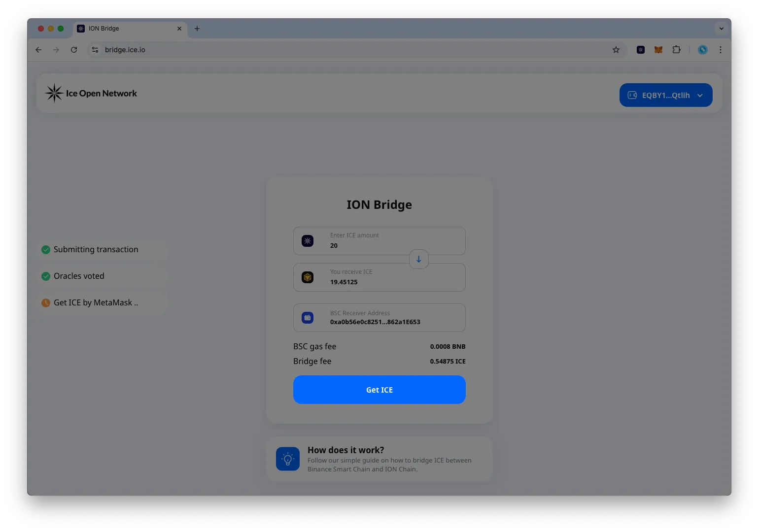Viewport: 759px width, 532px height.
Task: Click the Ice Open Network logo
Action: tap(91, 93)
